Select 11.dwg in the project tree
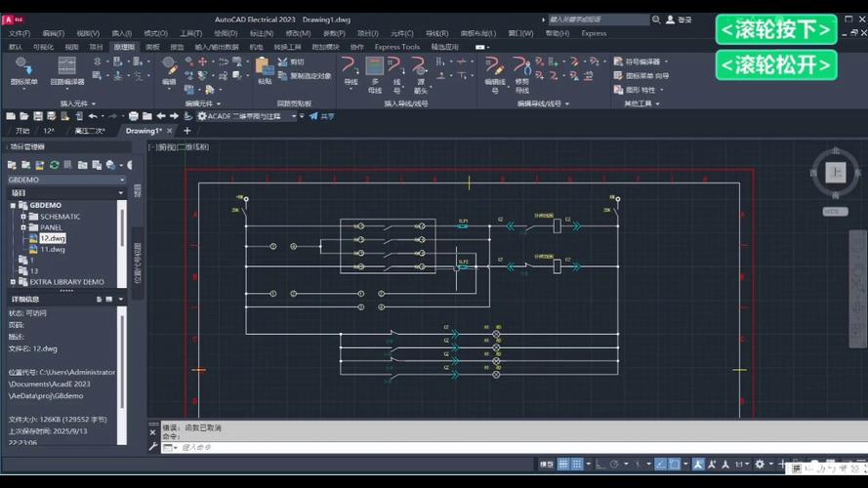Screen dimensions: 868x488 [x=53, y=250]
